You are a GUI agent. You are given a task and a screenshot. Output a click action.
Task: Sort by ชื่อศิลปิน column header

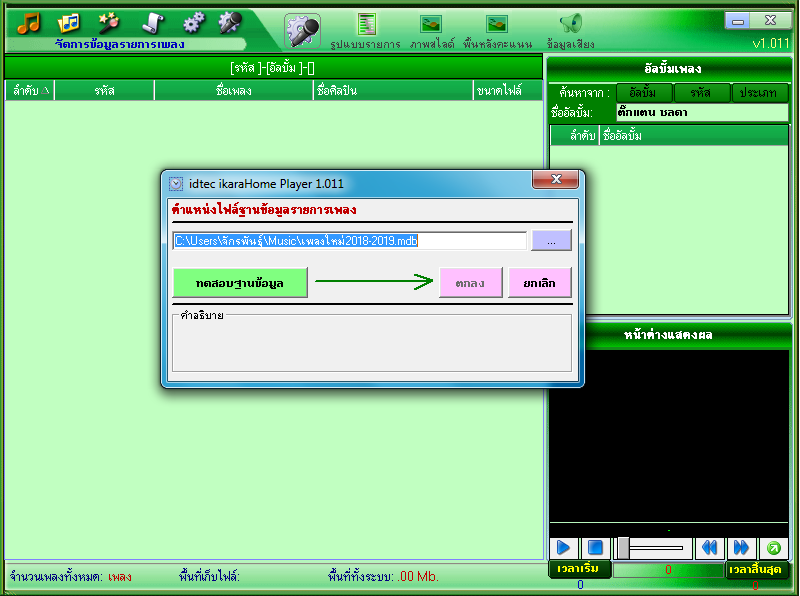(393, 91)
